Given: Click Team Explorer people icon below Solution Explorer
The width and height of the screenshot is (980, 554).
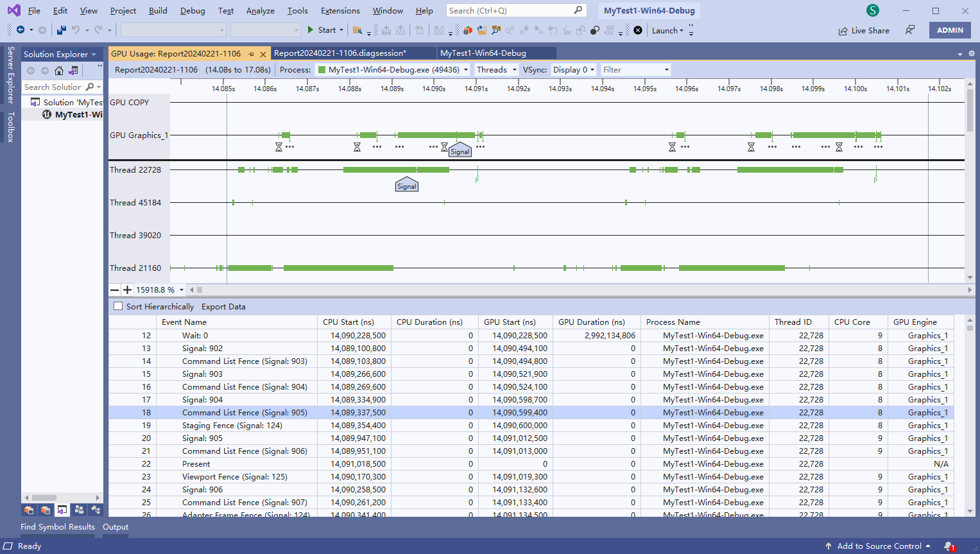Looking at the screenshot, I should [x=79, y=510].
